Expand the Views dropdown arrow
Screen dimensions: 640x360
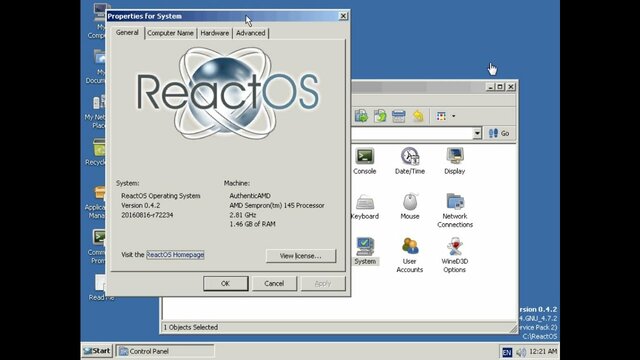[x=453, y=116]
